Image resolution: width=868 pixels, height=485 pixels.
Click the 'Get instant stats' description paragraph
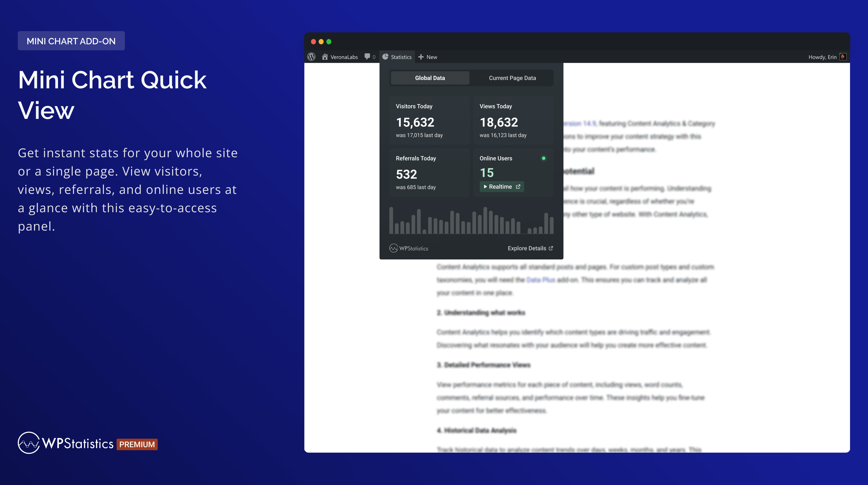(128, 189)
